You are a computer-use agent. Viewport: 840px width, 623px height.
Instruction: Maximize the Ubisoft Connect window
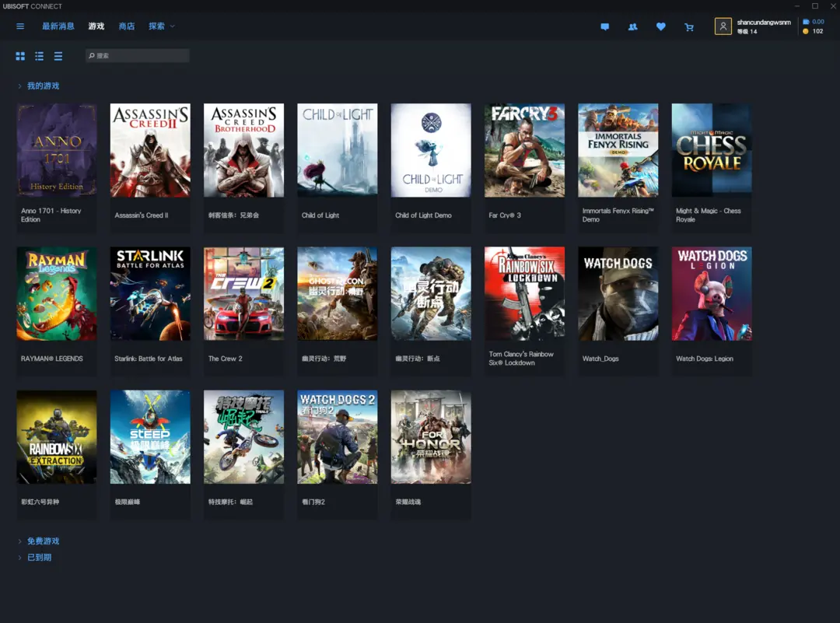815,6
